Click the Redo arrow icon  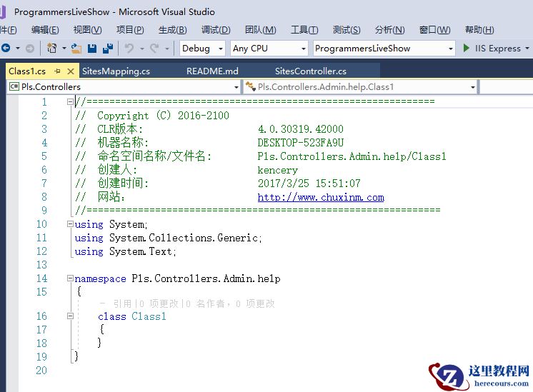[x=154, y=49]
